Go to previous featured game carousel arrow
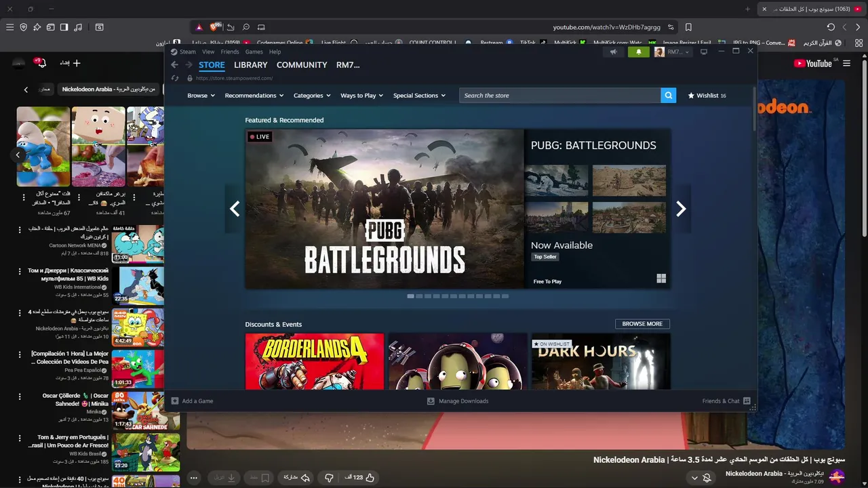 [x=235, y=209]
